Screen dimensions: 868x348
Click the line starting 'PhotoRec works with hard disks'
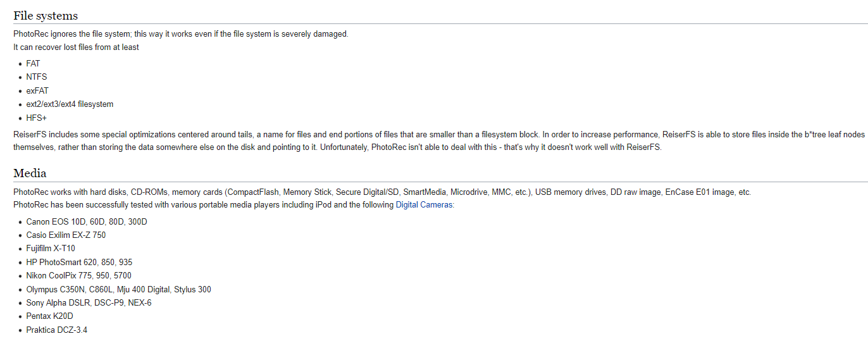point(382,192)
